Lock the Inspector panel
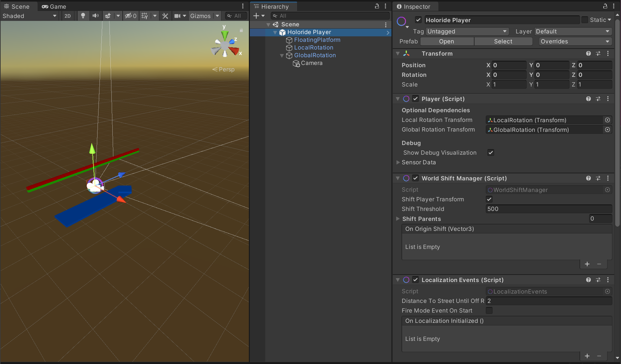 [x=605, y=6]
